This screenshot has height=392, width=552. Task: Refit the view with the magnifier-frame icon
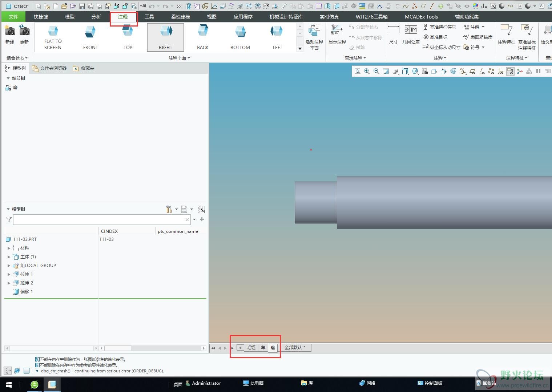[x=358, y=71]
